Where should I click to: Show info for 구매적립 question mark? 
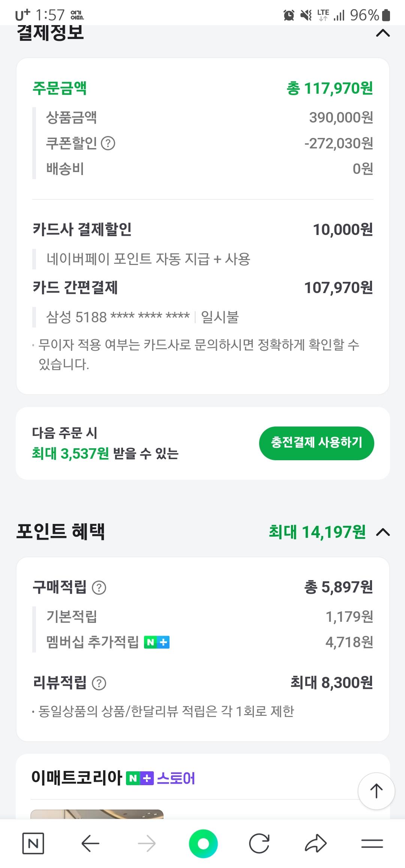[99, 588]
